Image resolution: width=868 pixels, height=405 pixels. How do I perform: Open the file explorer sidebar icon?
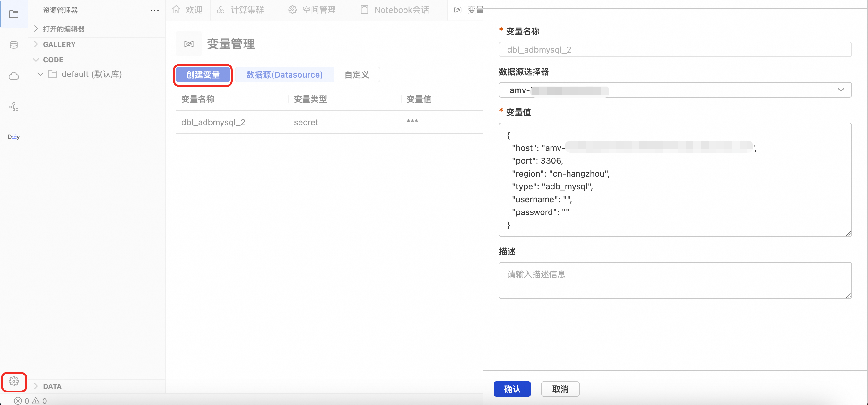[14, 14]
